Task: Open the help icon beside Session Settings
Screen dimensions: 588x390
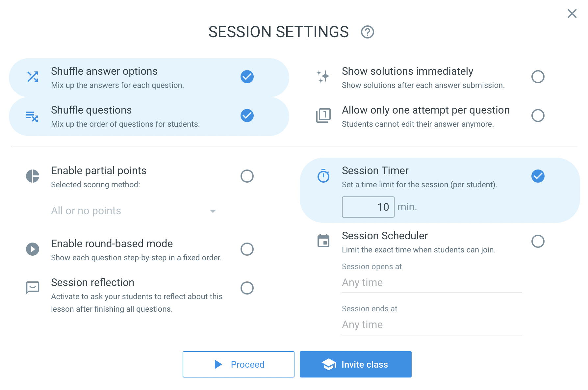Action: 368,32
